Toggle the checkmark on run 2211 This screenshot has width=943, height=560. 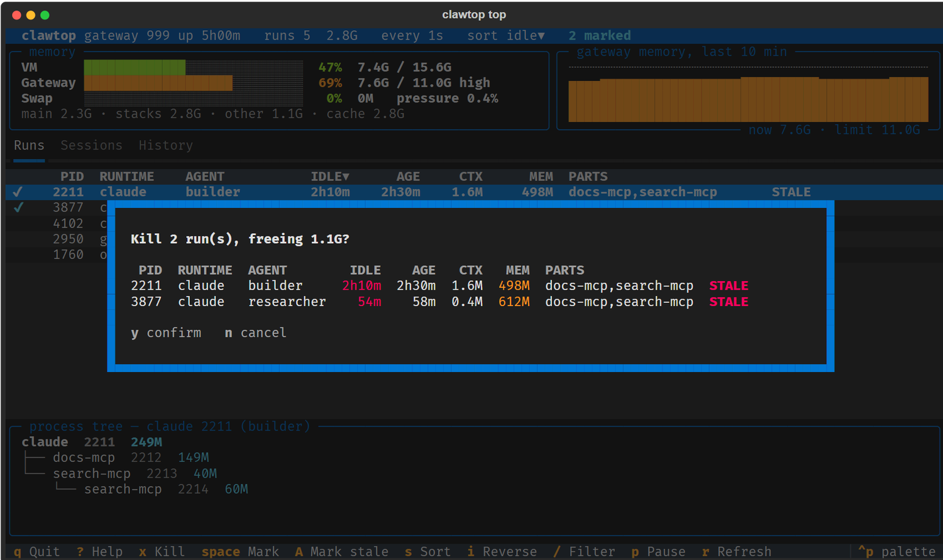point(18,192)
